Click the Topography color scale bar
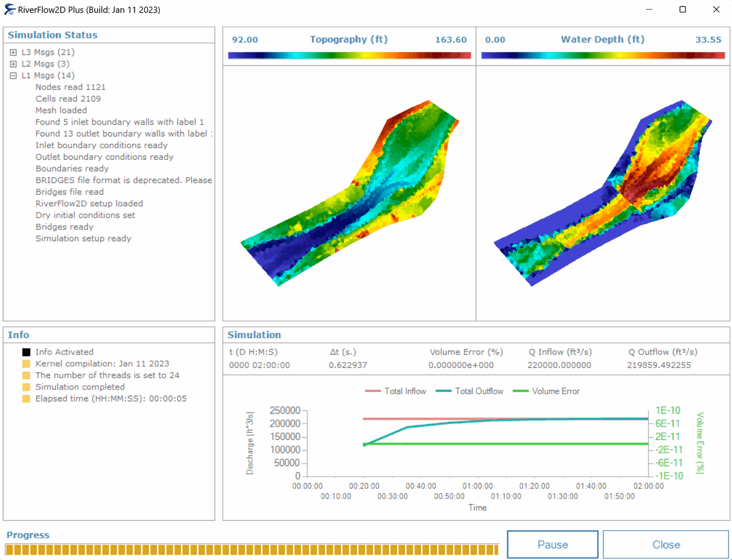The width and height of the screenshot is (732, 560). 349,55
